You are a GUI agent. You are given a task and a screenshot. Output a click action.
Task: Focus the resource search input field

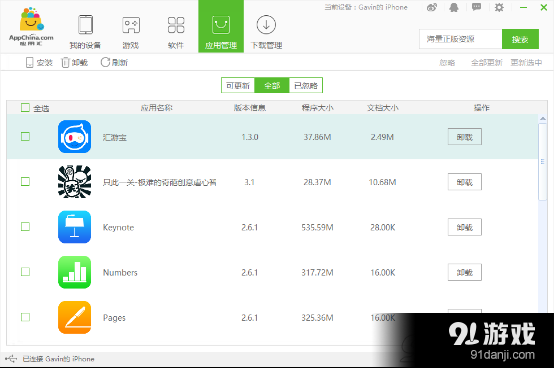click(460, 39)
